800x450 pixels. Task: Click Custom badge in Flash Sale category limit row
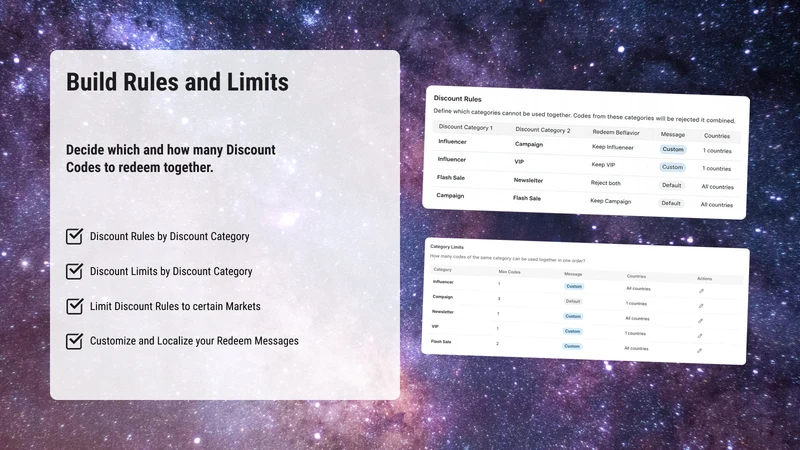[572, 346]
